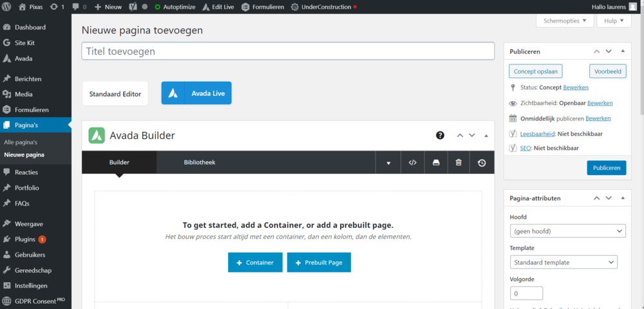
Task: Open the Autoptimize admin bar menu
Action: [175, 7]
